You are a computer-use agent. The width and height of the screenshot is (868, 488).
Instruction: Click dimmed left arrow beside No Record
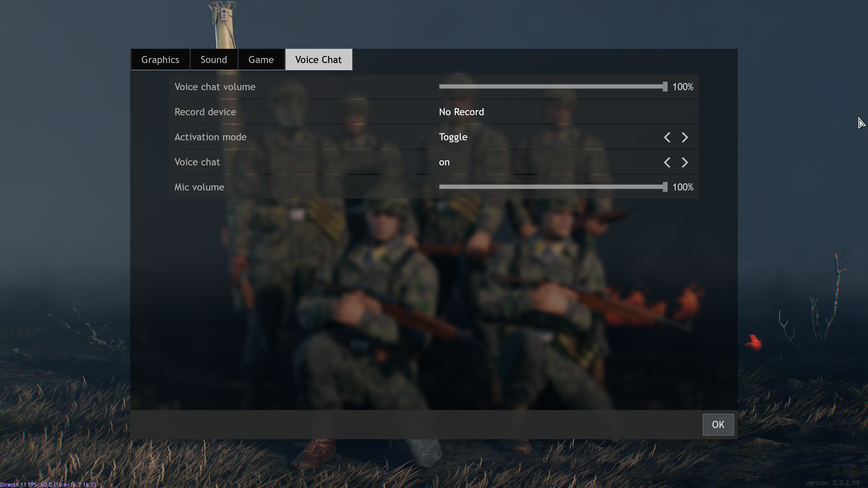667,112
